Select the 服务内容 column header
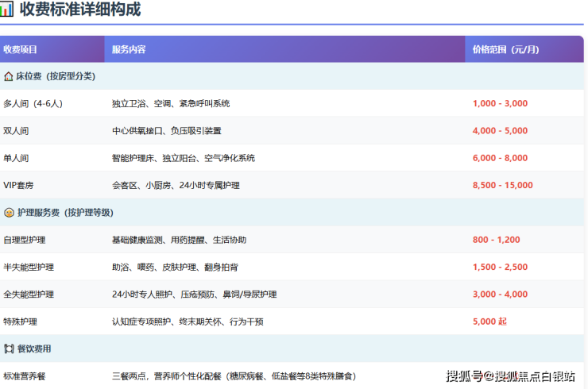The width and height of the screenshot is (588, 389). click(x=129, y=49)
